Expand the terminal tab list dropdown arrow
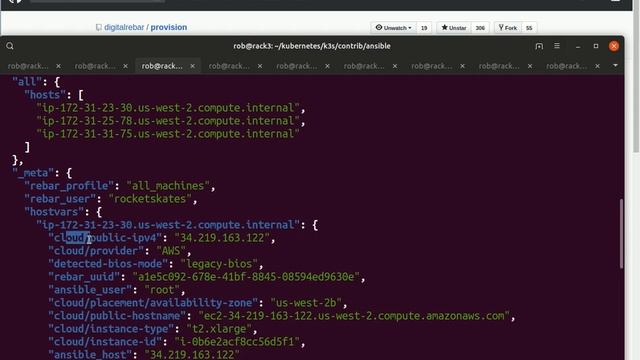The image size is (640, 360). pyautogui.click(x=615, y=65)
